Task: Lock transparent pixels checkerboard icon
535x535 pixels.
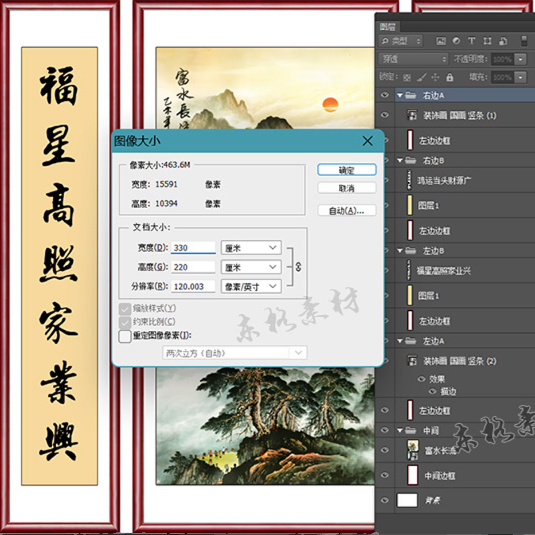Action: click(x=407, y=78)
